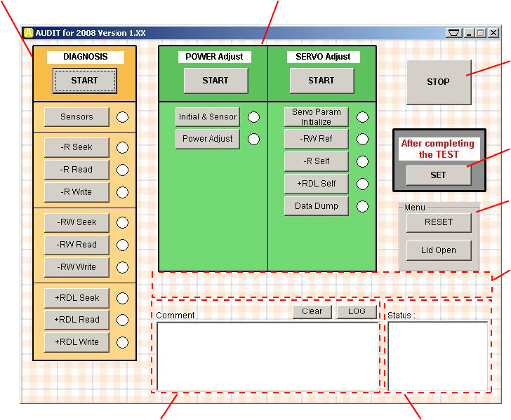511x420 pixels.
Task: Click the LOG button
Action: click(x=357, y=311)
